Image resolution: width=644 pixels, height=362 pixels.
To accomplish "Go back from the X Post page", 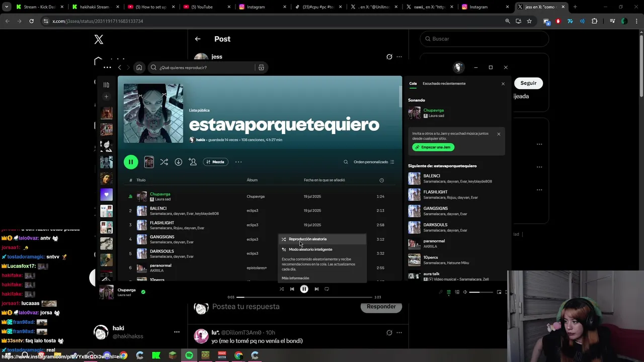I will pyautogui.click(x=198, y=39).
